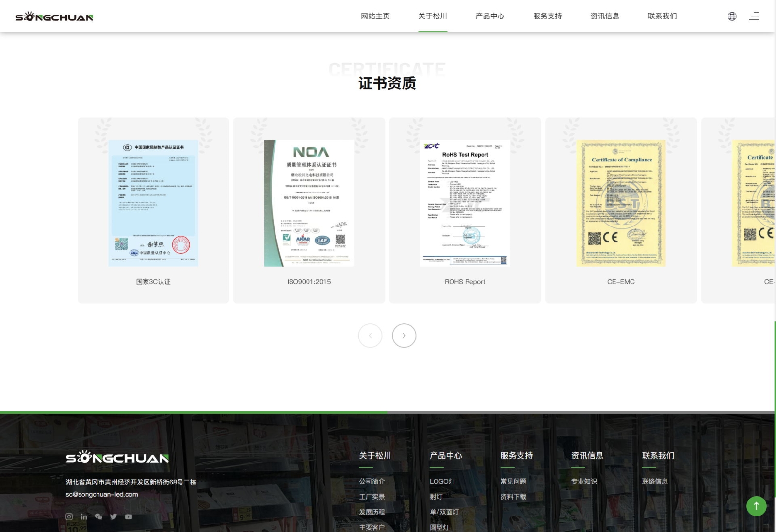Go to next certificate slide arrow

[404, 336]
